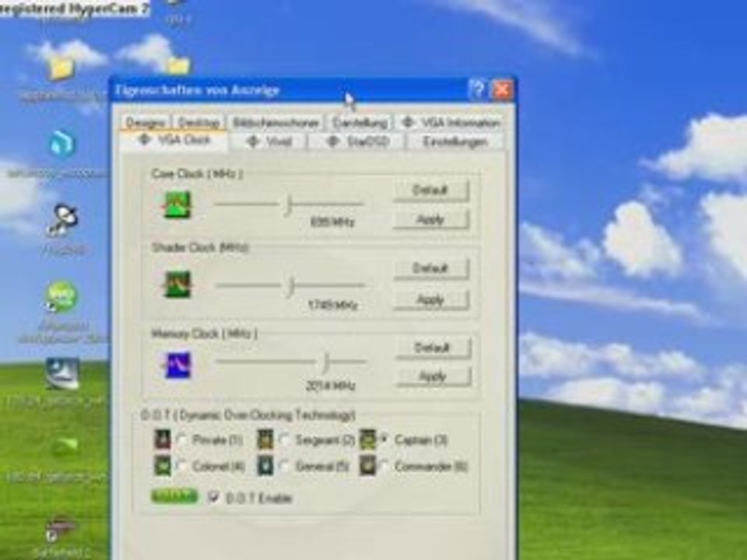Switch to the VGA Information tab

451,123
